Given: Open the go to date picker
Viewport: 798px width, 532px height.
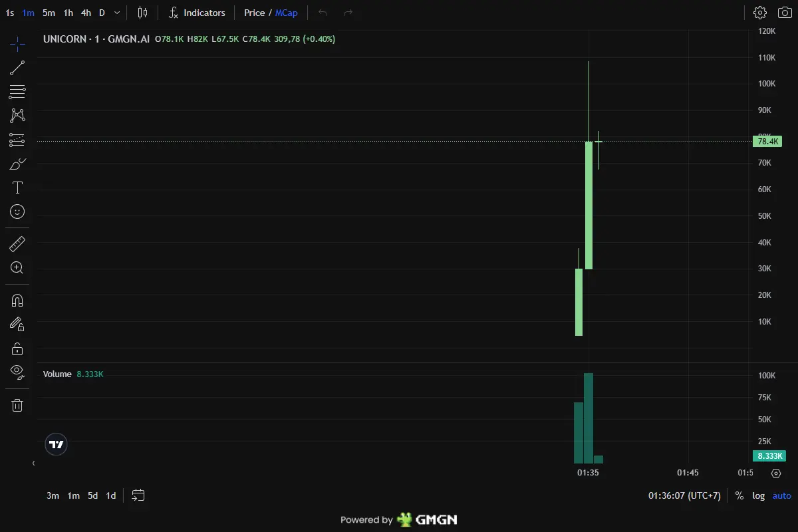Looking at the screenshot, I should 138,495.
